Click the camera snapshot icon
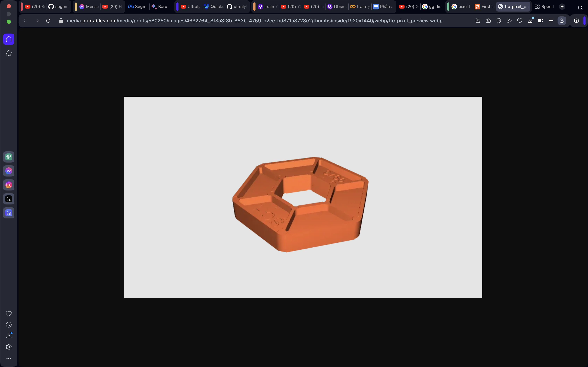The height and width of the screenshot is (367, 588). (488, 21)
